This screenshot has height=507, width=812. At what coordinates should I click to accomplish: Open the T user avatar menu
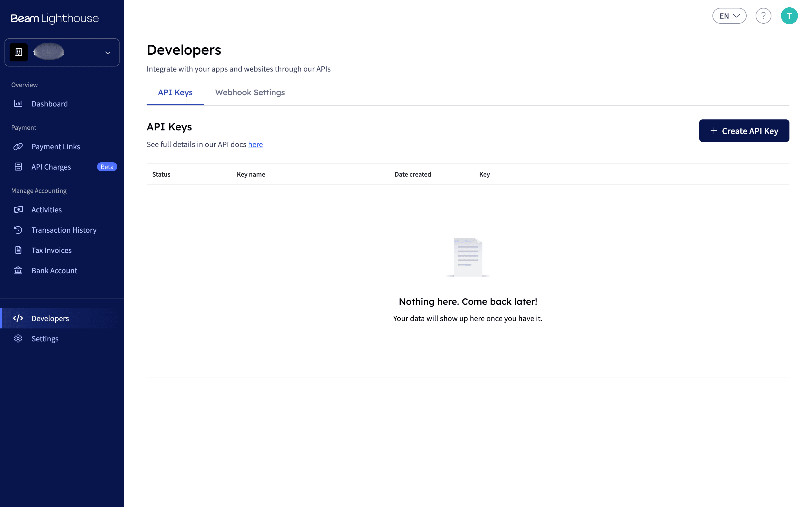(789, 16)
